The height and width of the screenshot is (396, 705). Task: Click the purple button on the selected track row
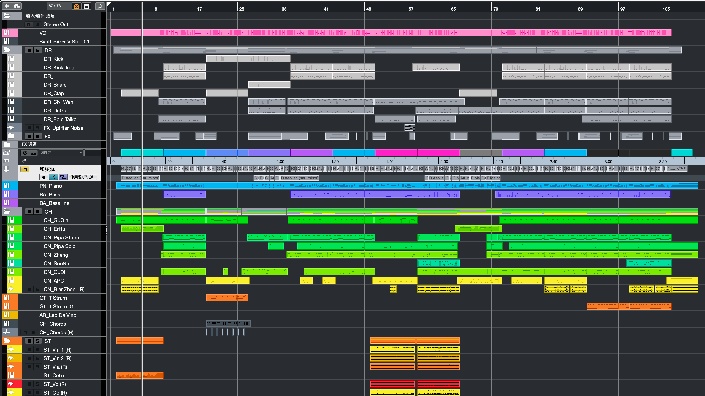click(x=63, y=177)
